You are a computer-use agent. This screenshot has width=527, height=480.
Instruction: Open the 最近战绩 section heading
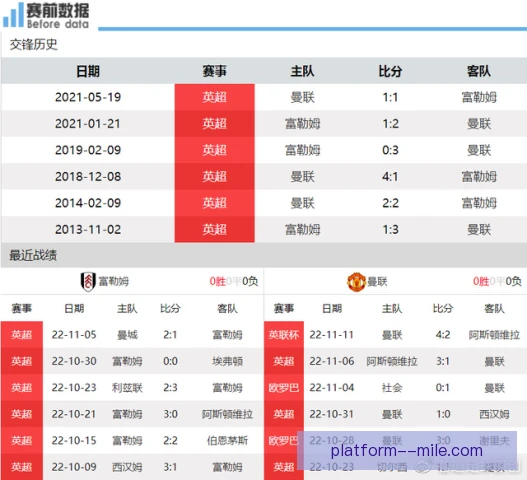33,255
